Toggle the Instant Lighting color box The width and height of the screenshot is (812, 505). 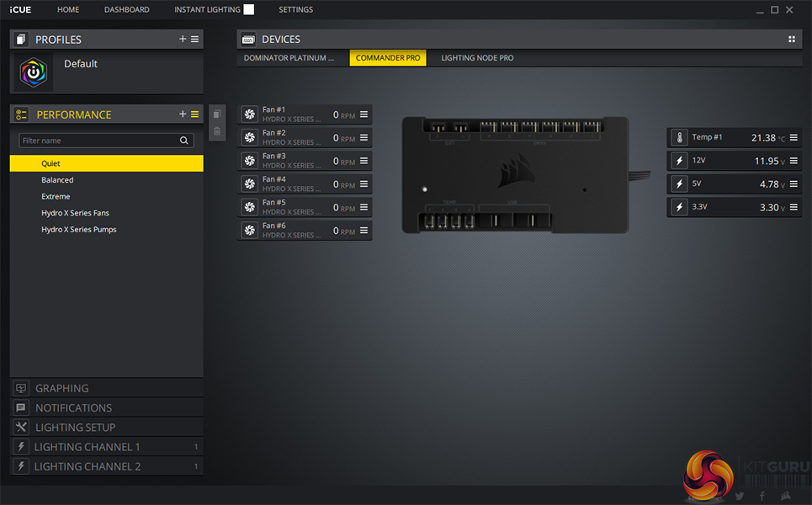pyautogui.click(x=249, y=9)
